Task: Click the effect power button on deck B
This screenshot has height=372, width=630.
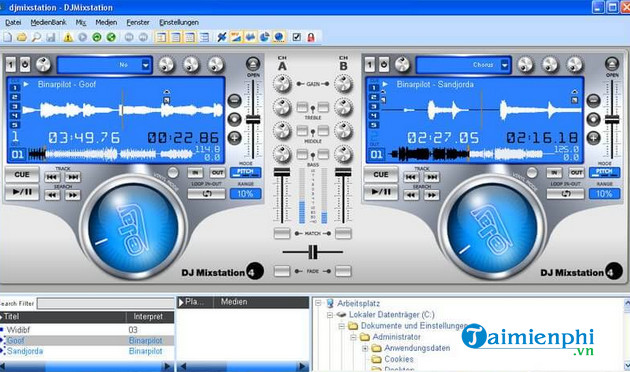Action: tap(384, 64)
